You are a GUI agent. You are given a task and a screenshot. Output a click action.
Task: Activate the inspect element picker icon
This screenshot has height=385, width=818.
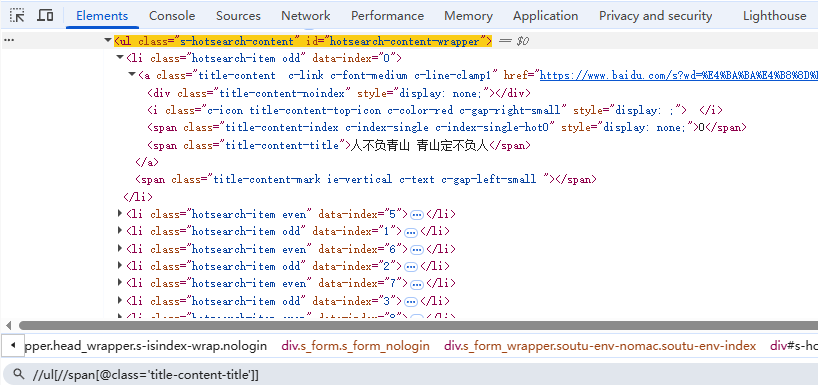pyautogui.click(x=17, y=16)
